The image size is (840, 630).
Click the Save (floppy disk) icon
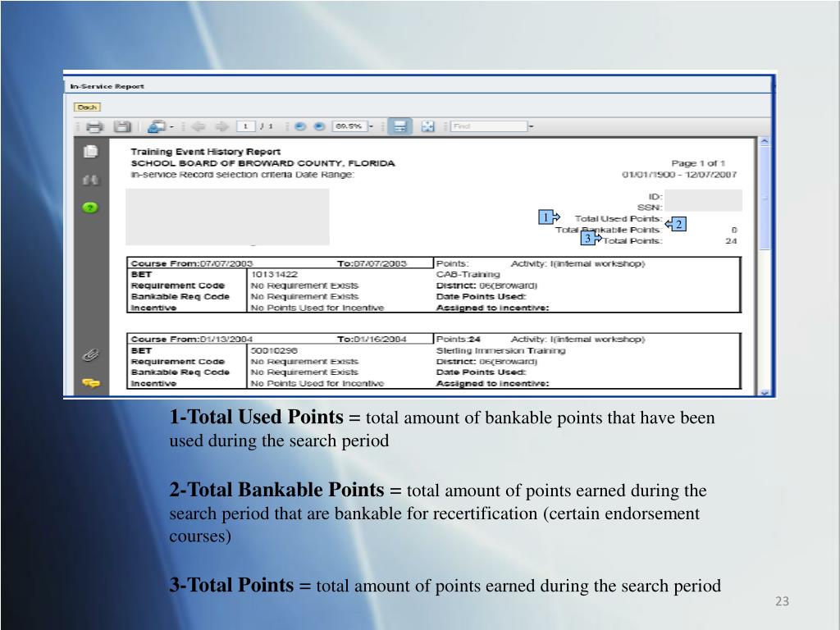(122, 127)
